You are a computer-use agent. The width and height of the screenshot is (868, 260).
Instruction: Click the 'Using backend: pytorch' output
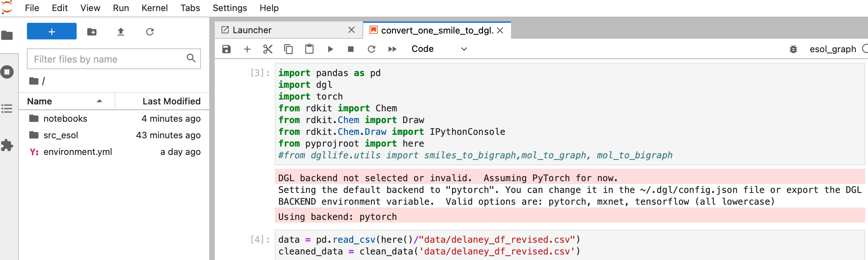338,217
